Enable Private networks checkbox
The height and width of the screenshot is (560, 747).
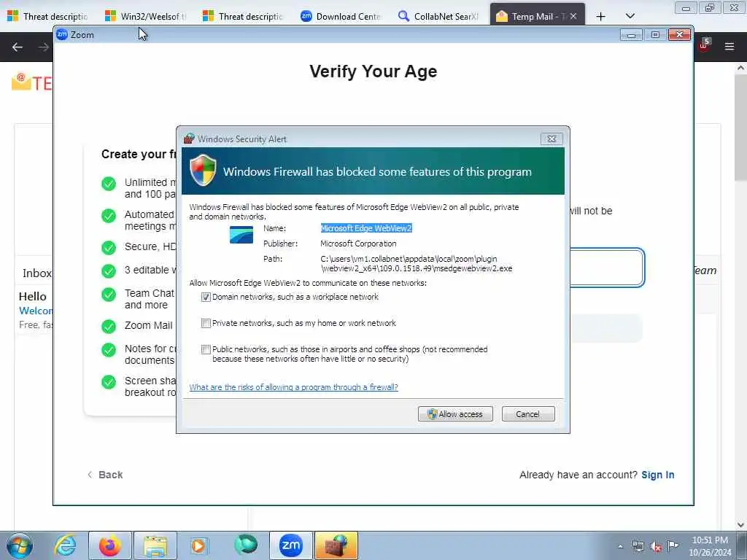pos(206,323)
